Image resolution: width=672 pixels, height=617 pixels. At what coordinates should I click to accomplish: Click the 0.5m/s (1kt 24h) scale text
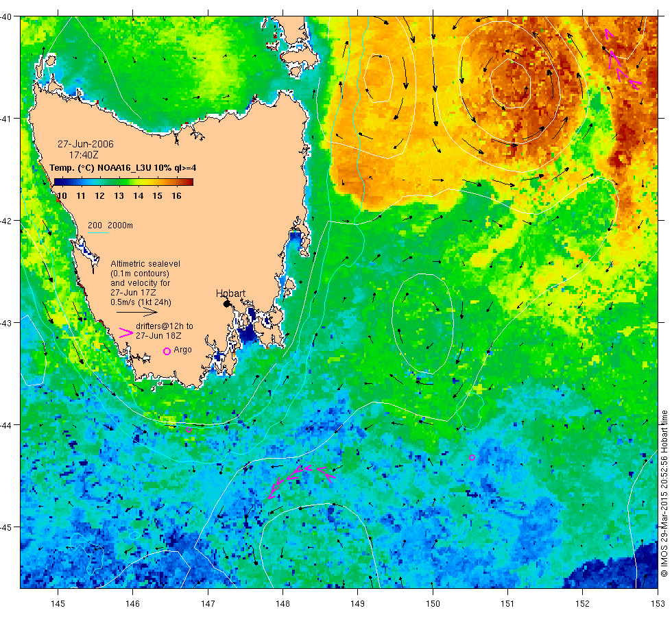141,302
